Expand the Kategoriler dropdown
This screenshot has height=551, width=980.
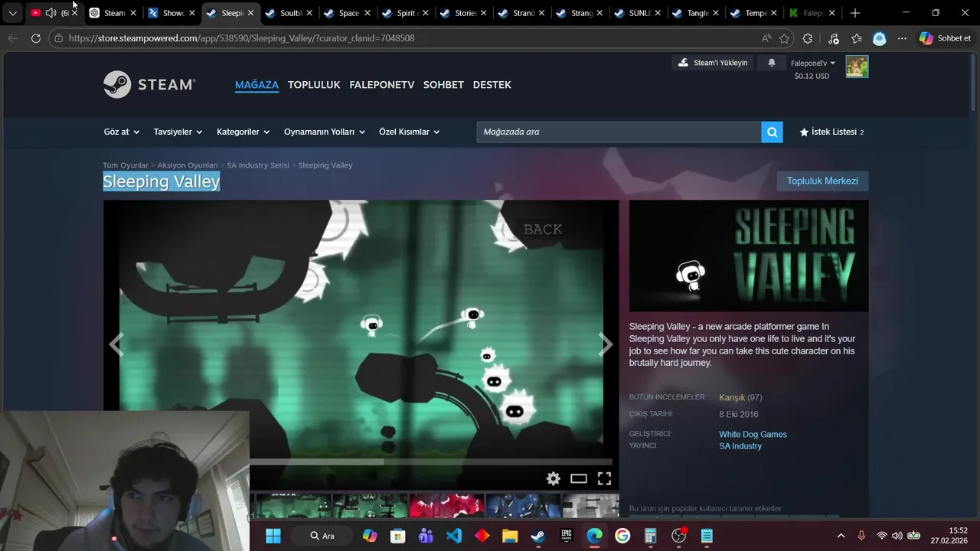coord(243,132)
